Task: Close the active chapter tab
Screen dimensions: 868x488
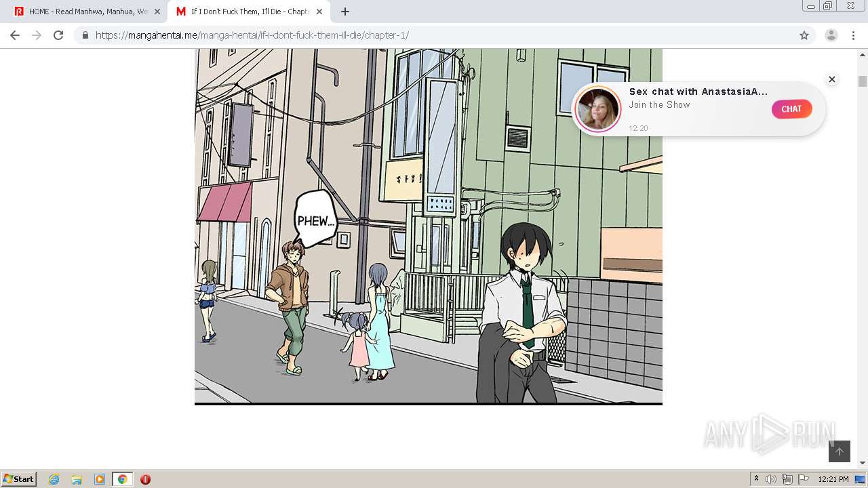Action: 319,12
